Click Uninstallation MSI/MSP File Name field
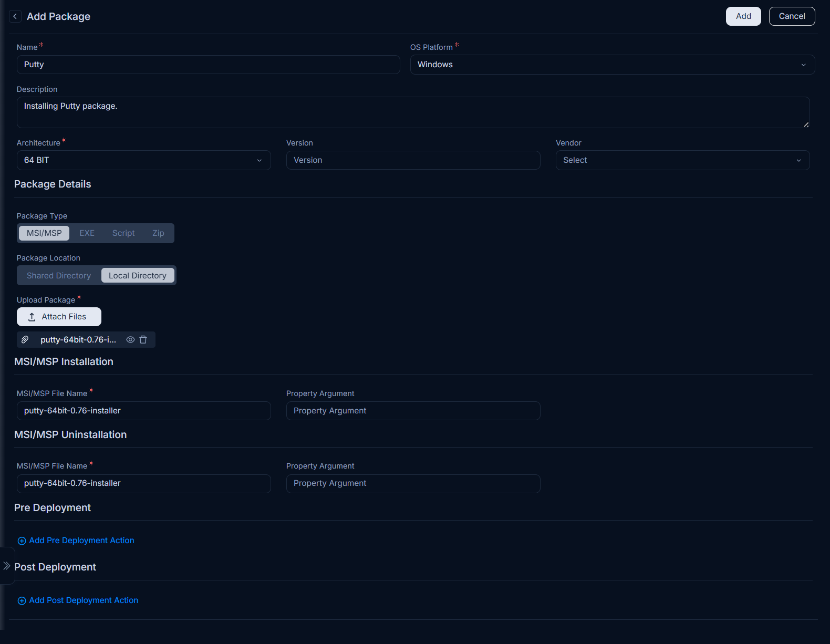This screenshot has height=644, width=830. [144, 484]
